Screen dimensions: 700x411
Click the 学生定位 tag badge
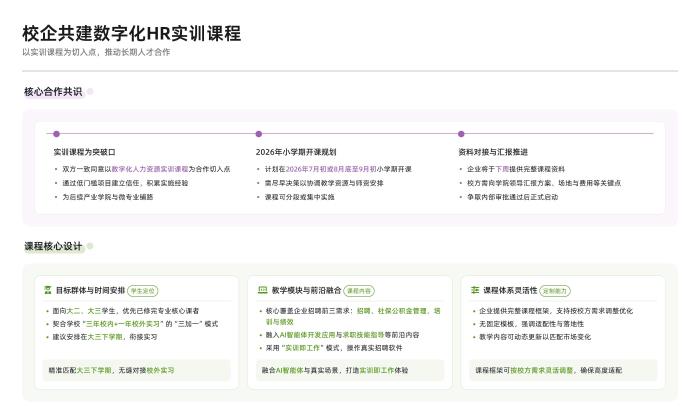click(x=143, y=291)
